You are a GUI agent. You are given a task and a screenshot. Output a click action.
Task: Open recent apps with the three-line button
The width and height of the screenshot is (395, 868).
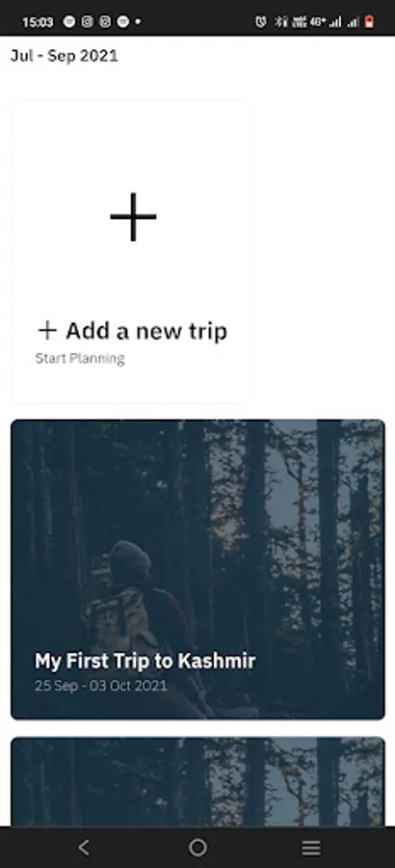click(x=311, y=847)
